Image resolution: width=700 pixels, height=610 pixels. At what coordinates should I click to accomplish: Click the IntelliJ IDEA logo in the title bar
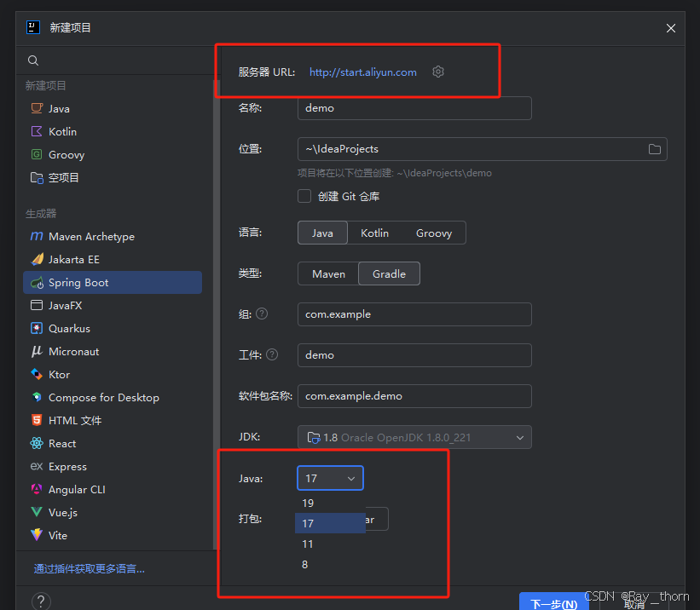33,27
